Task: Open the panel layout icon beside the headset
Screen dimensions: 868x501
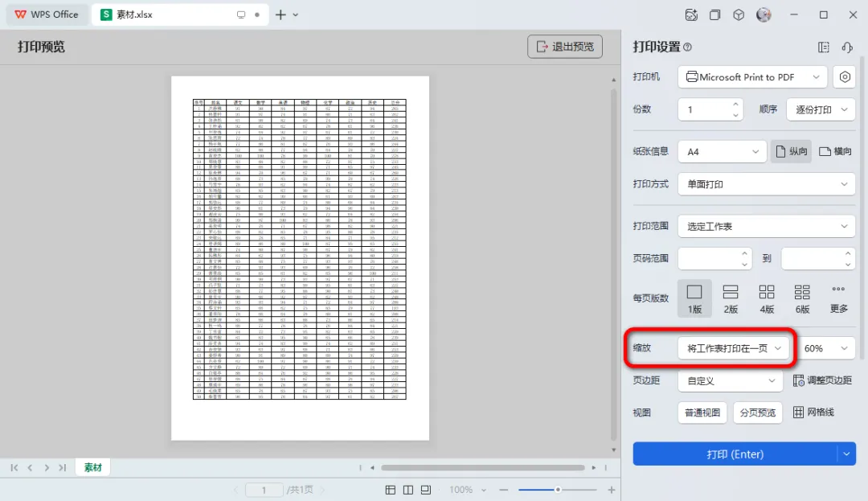Action: pos(824,47)
